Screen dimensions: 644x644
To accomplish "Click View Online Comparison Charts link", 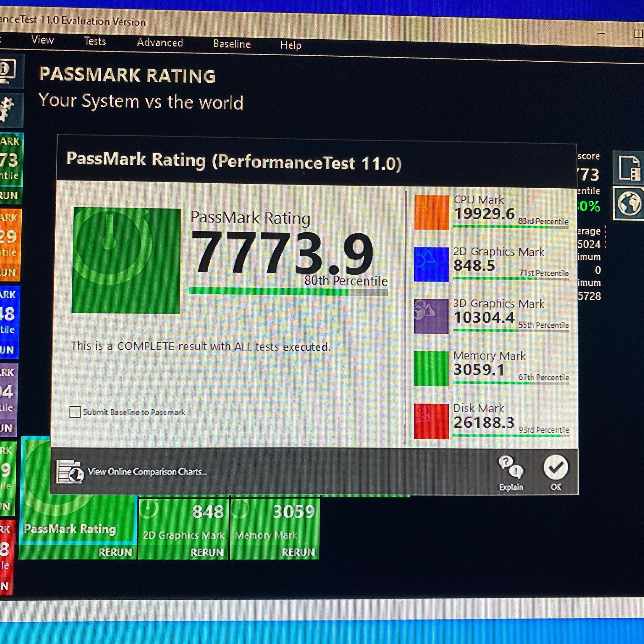I will click(x=147, y=472).
